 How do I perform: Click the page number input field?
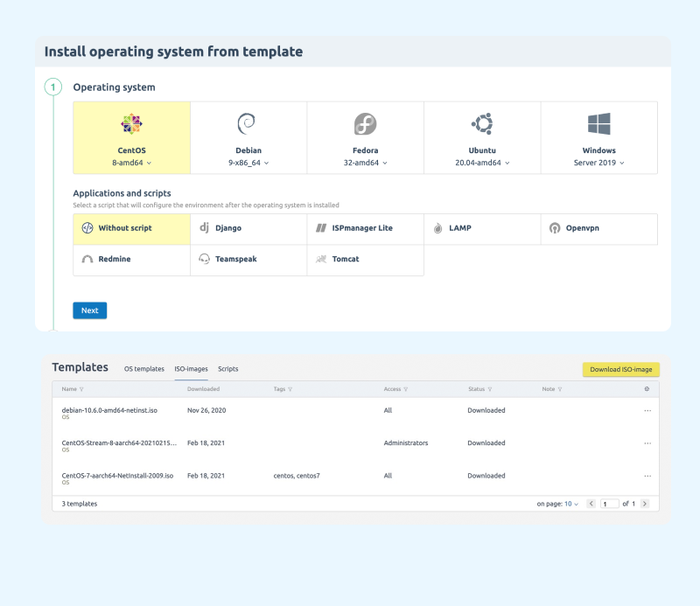pyautogui.click(x=609, y=504)
